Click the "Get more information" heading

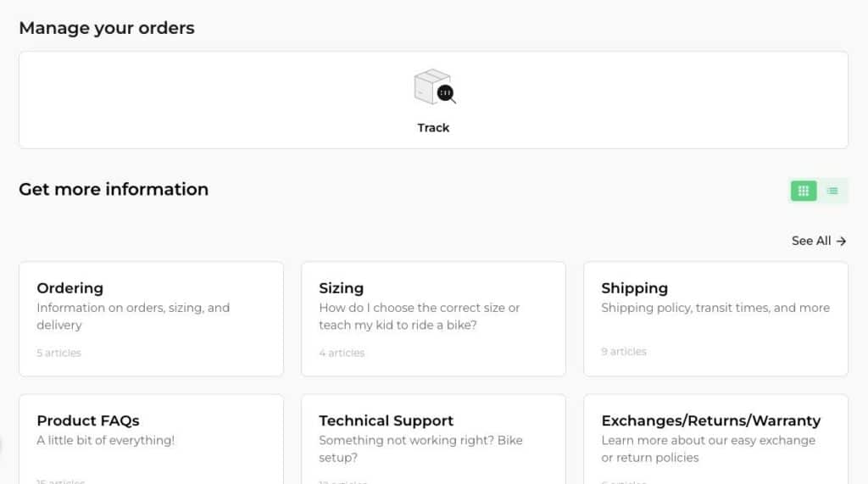pos(113,189)
